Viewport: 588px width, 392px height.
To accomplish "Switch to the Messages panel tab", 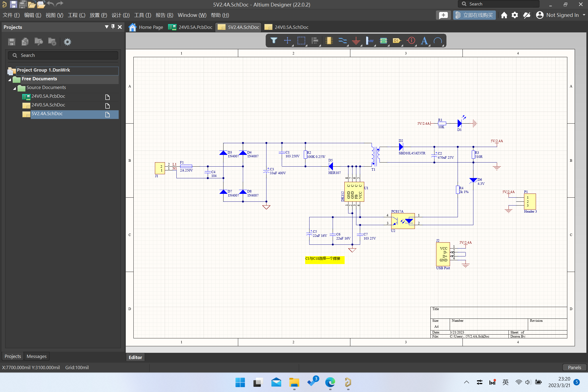I will (36, 356).
